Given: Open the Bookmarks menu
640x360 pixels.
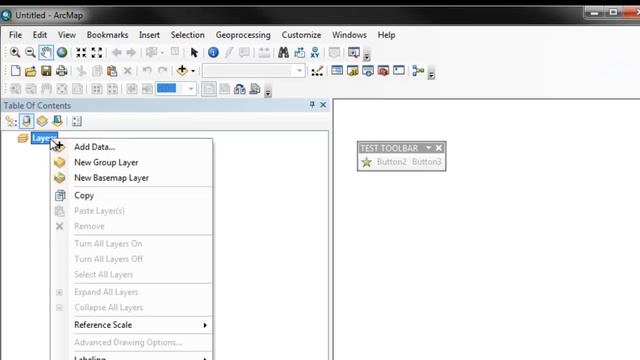Looking at the screenshot, I should click(107, 35).
